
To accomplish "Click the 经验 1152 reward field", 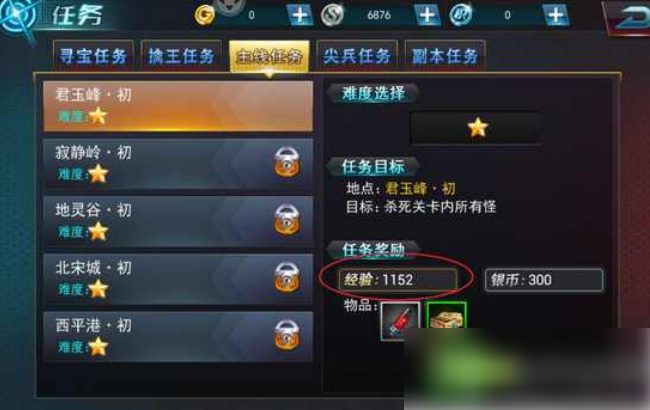I will [398, 280].
